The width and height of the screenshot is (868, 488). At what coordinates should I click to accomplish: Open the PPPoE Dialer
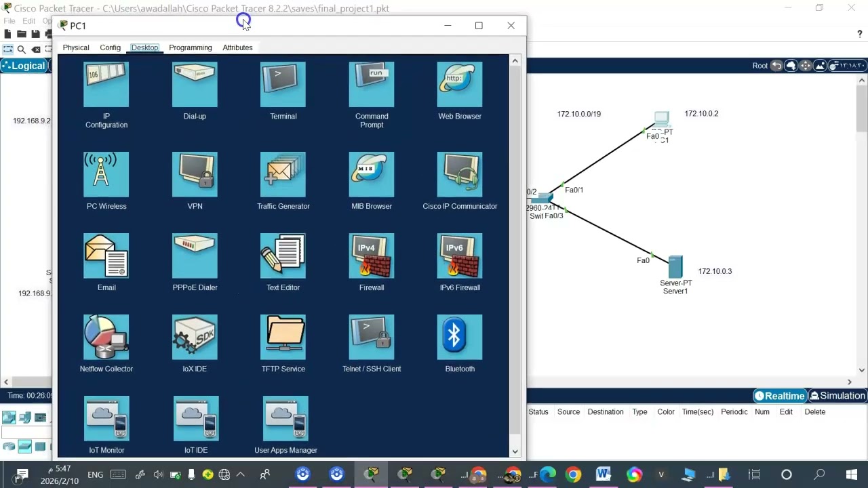pyautogui.click(x=195, y=256)
